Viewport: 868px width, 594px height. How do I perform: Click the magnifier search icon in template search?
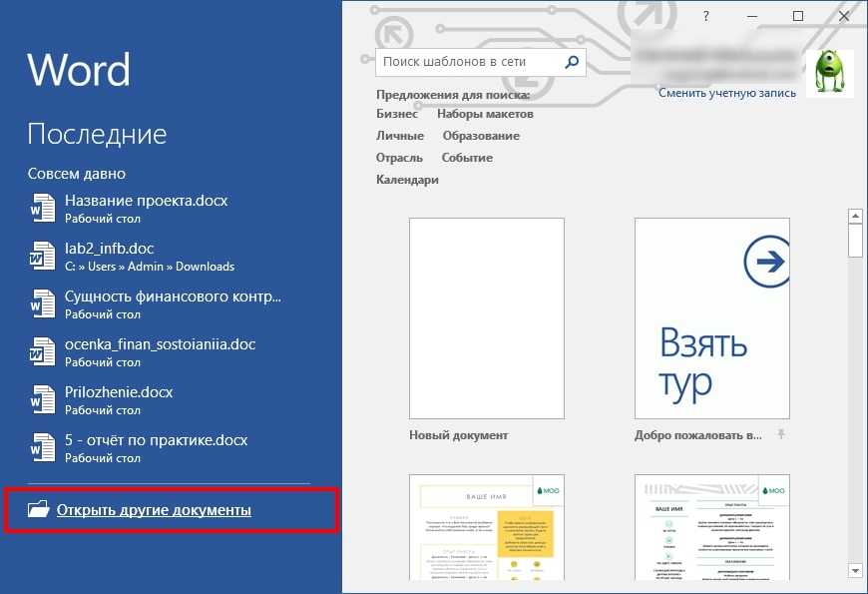point(572,62)
